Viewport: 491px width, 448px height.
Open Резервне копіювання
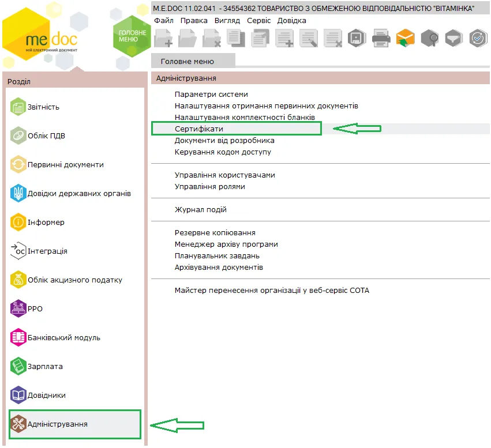click(x=215, y=233)
